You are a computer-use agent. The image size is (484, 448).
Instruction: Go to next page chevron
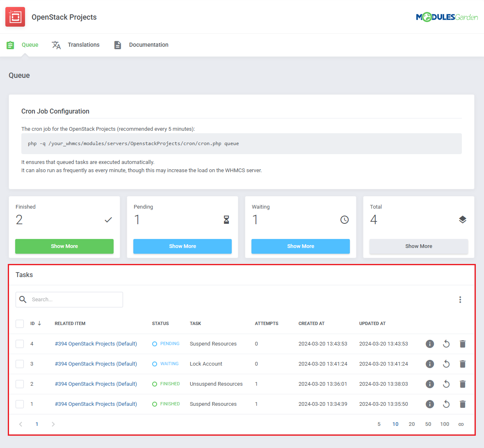[x=53, y=424]
